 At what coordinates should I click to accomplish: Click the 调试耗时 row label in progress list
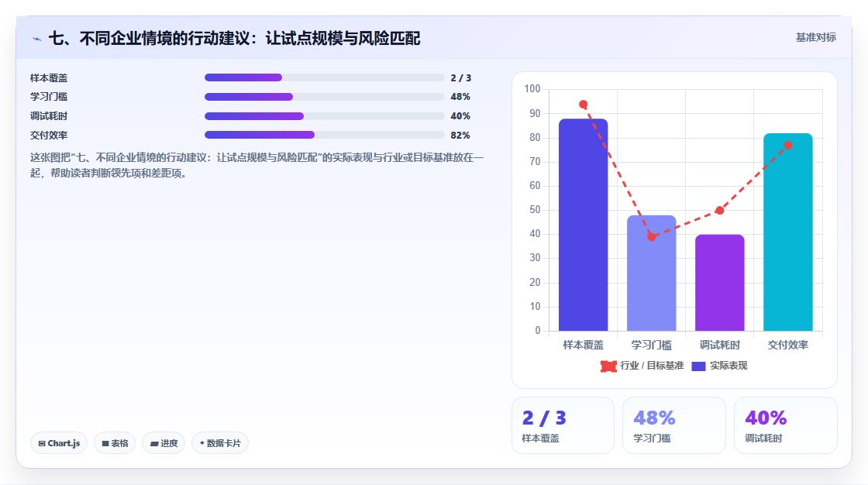pyautogui.click(x=49, y=116)
